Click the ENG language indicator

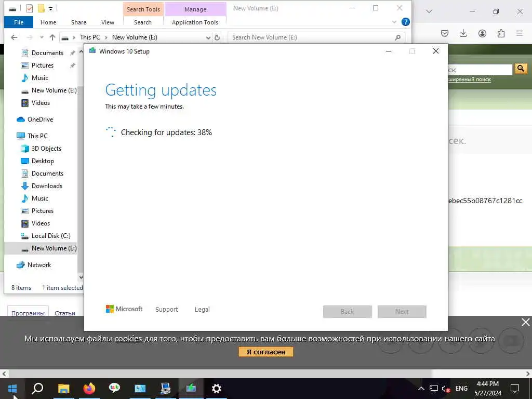click(x=461, y=389)
